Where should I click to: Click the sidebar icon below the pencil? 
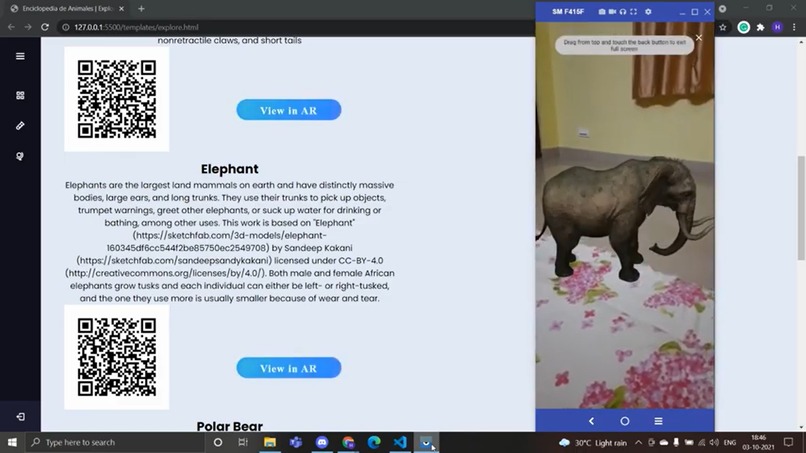pyautogui.click(x=20, y=156)
